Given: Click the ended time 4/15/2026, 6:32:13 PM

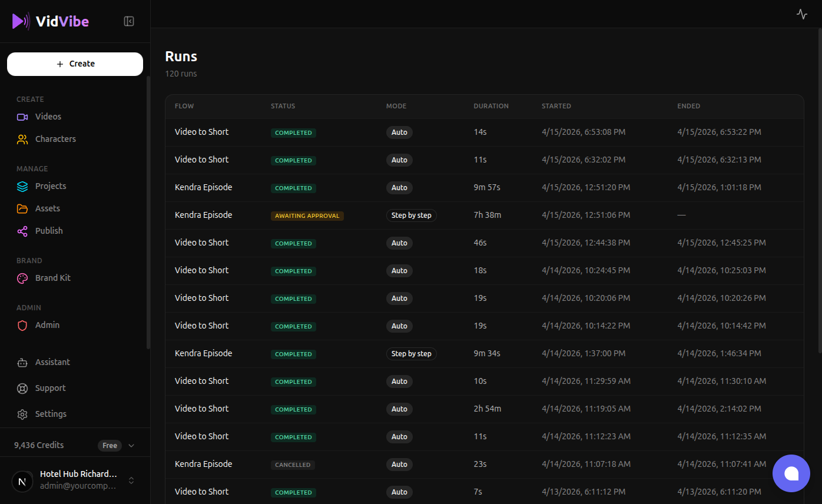Looking at the screenshot, I should click(x=719, y=160).
